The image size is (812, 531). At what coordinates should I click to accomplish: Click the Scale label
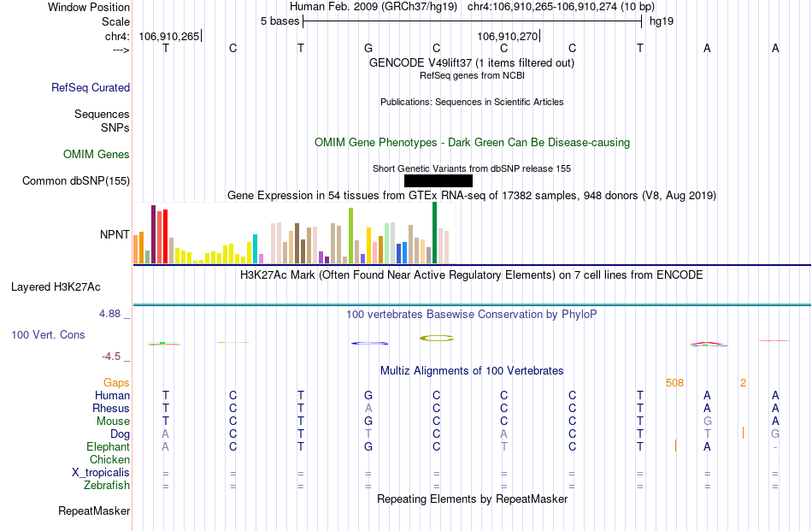click(x=116, y=21)
